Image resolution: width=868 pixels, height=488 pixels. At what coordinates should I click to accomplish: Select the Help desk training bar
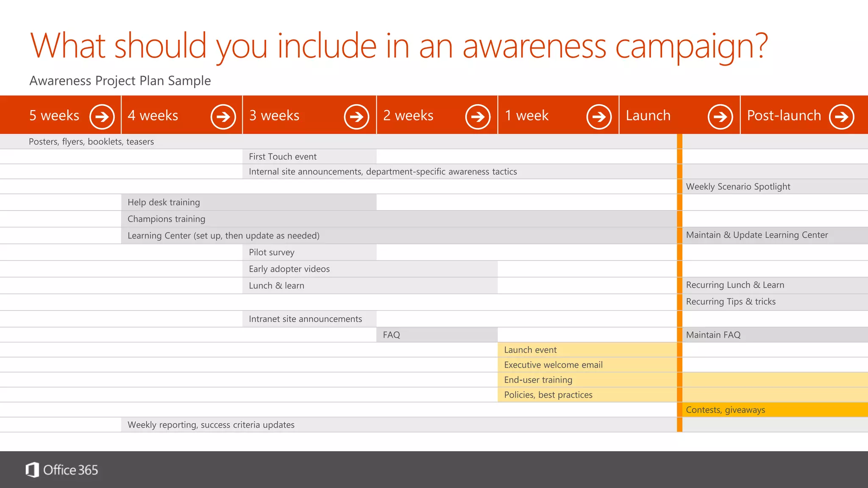pos(249,202)
